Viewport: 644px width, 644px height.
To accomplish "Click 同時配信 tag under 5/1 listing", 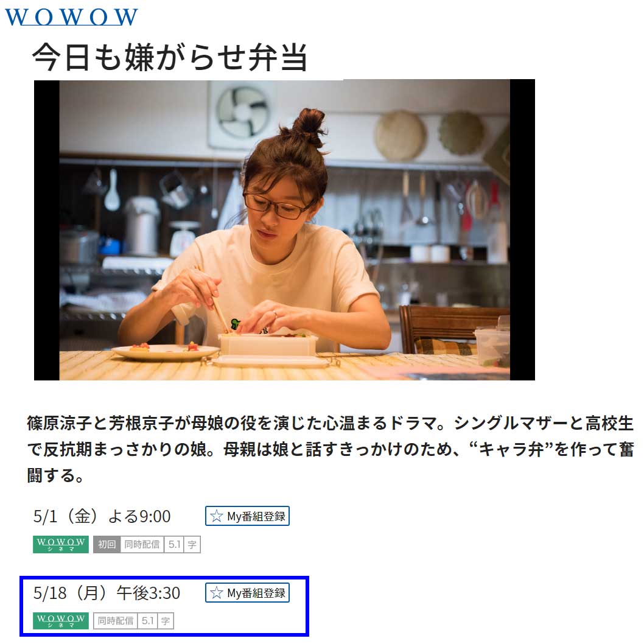I will coord(142,544).
